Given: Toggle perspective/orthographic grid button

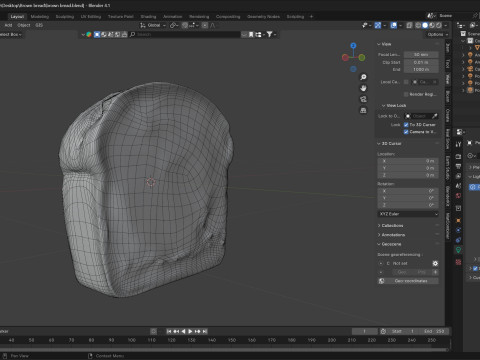Looking at the screenshot, I should click(363, 110).
